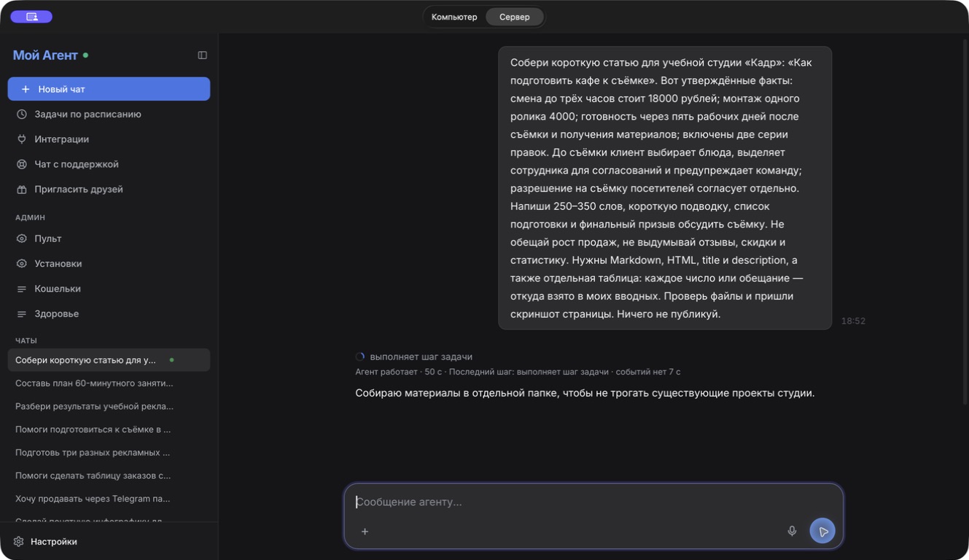Image resolution: width=969 pixels, height=560 pixels.
Task: Click the plug icon next to Интеграции
Action: tap(22, 139)
